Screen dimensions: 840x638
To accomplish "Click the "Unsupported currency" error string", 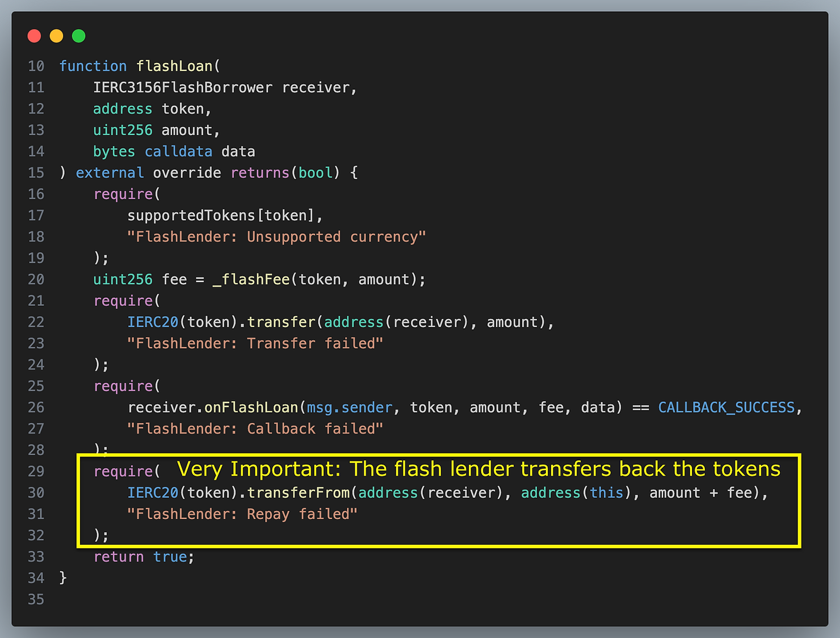I will [276, 237].
